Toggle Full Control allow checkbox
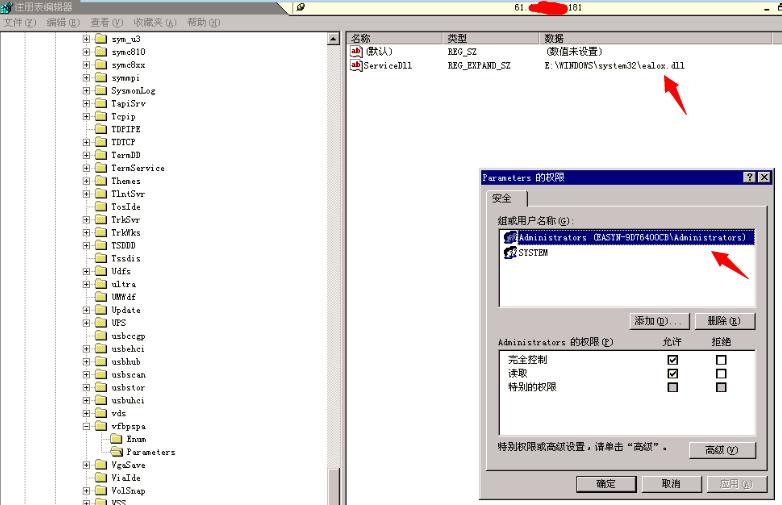 point(672,359)
